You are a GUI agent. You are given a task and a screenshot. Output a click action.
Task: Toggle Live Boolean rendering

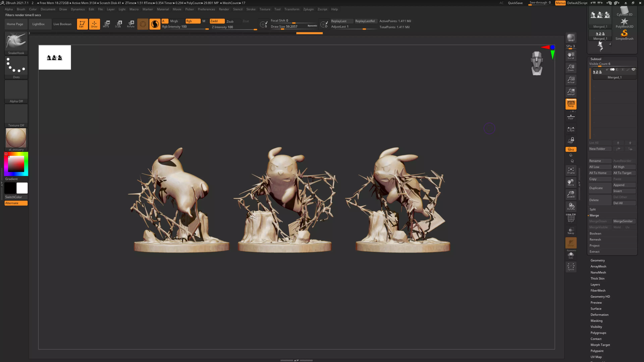pos(62,24)
